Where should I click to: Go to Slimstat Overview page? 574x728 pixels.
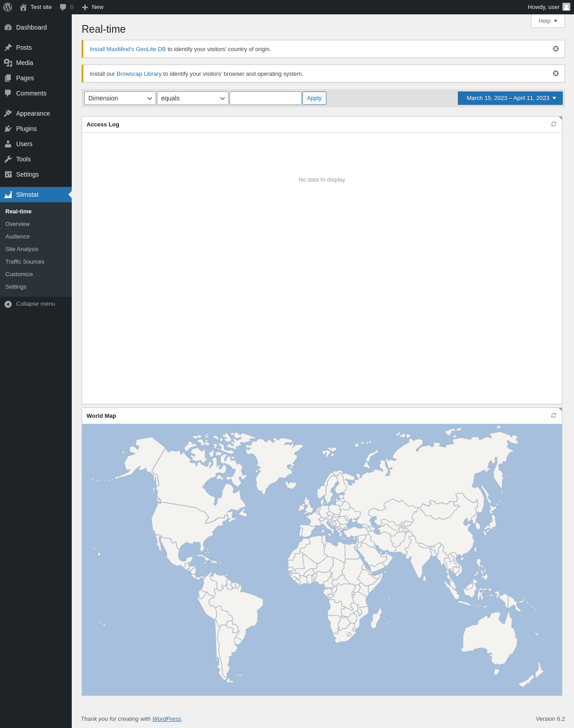click(17, 224)
